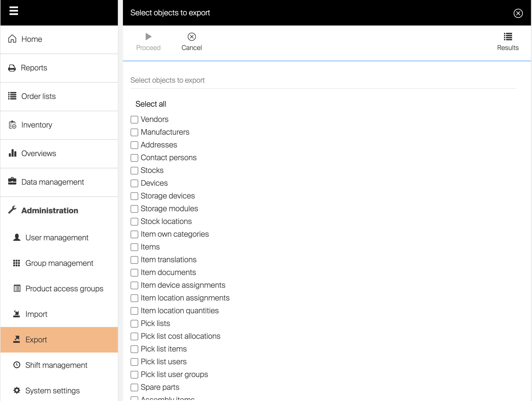Open Product access groups
This screenshot has height=401, width=532.
point(64,289)
